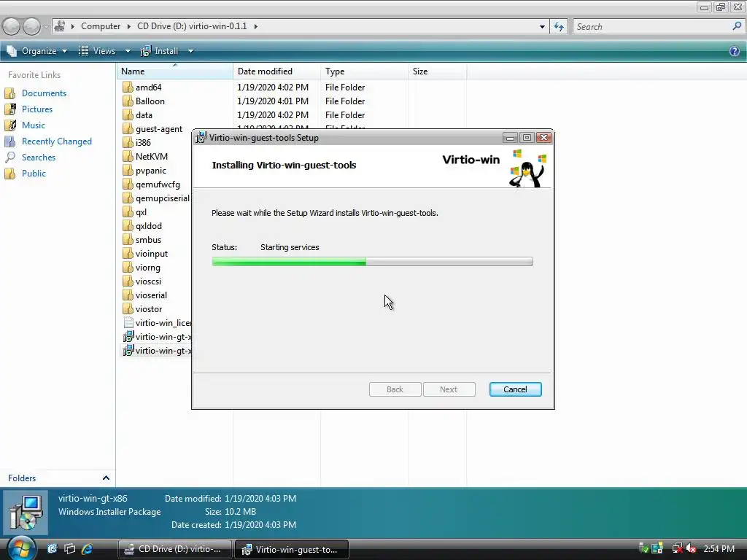Select the guest-agent folder icon
Image resolution: width=747 pixels, height=560 pixels.
[127, 128]
